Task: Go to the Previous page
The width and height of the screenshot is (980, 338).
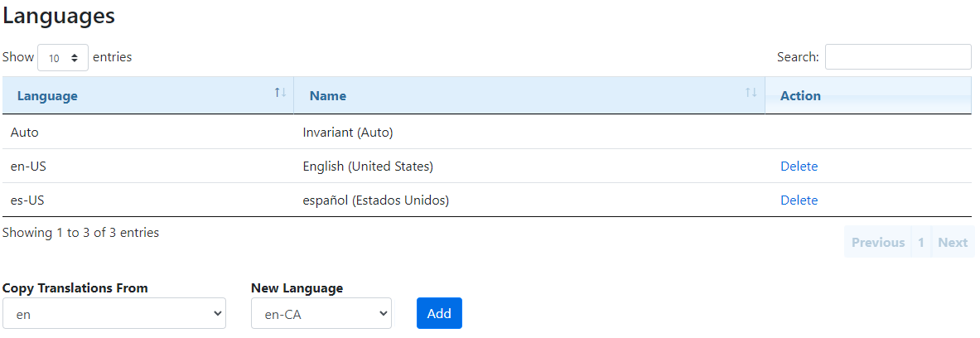Action: [877, 243]
